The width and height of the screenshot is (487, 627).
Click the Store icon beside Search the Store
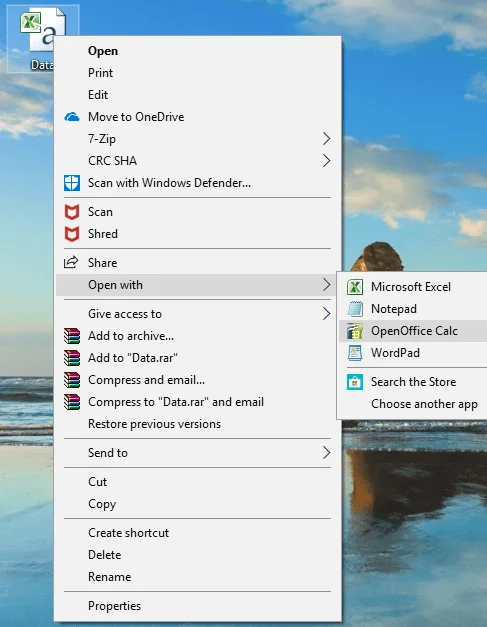click(355, 382)
